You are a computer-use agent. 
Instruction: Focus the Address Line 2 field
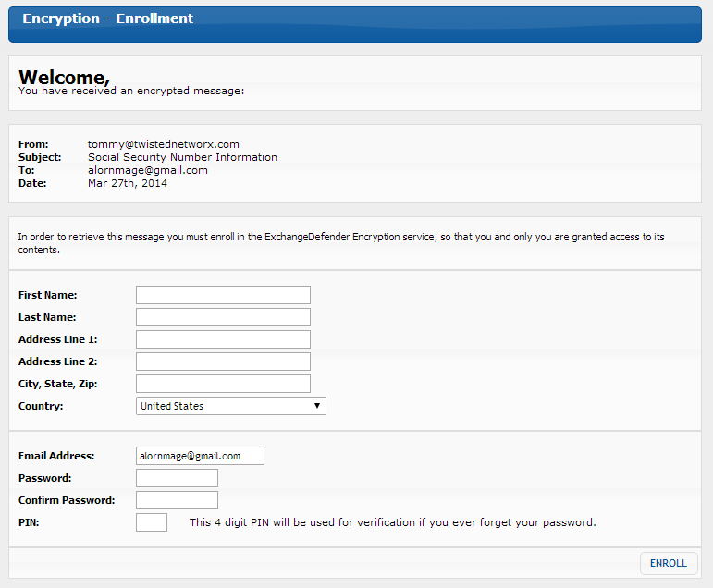tap(223, 361)
